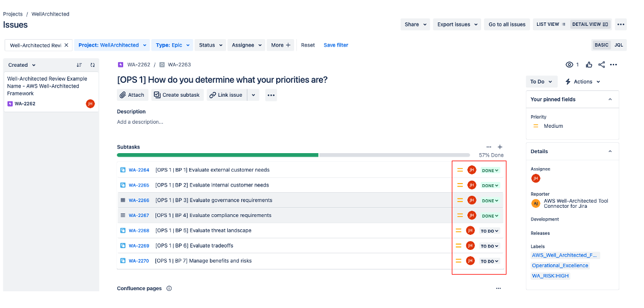Click the Medium priority icon in pinned fields

click(x=536, y=126)
